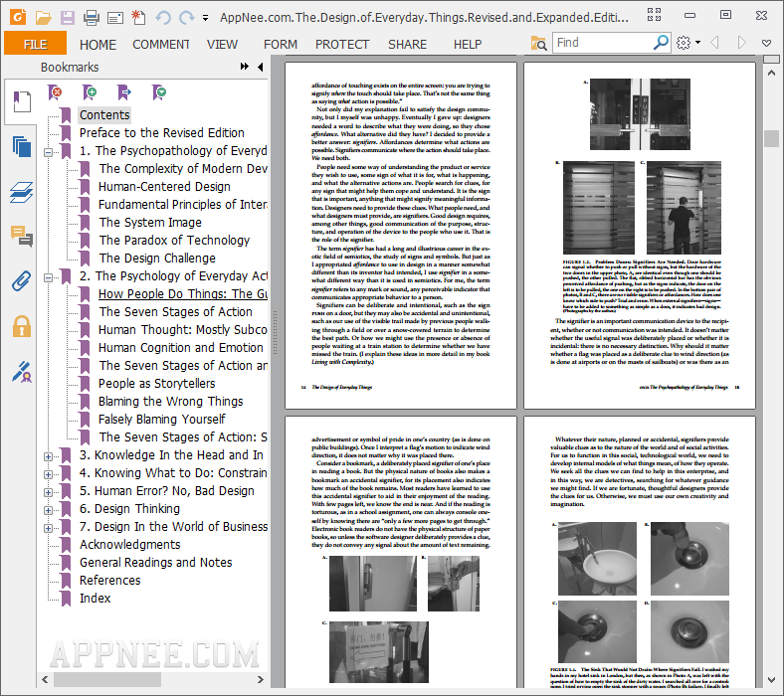Expand the Bookmarks panel with double arrow
Screen dimensions: 784x696
pos(245,67)
